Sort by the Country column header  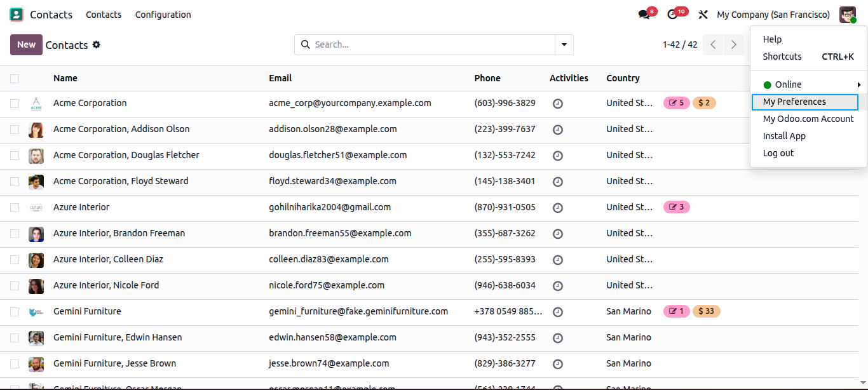tap(623, 78)
